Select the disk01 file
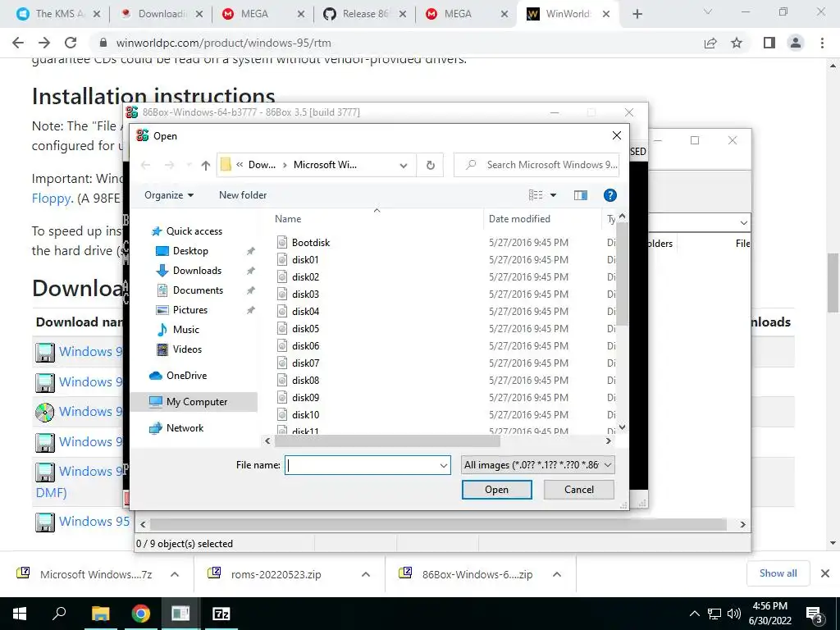 [305, 260]
